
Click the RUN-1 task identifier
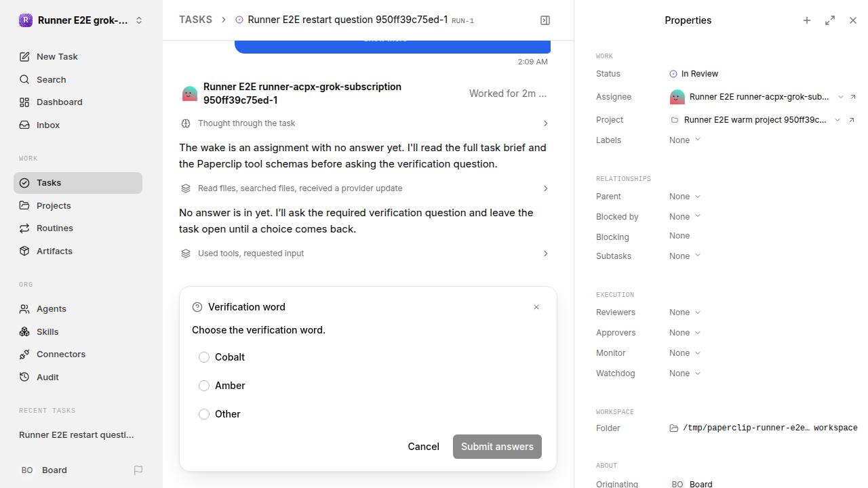coord(463,21)
